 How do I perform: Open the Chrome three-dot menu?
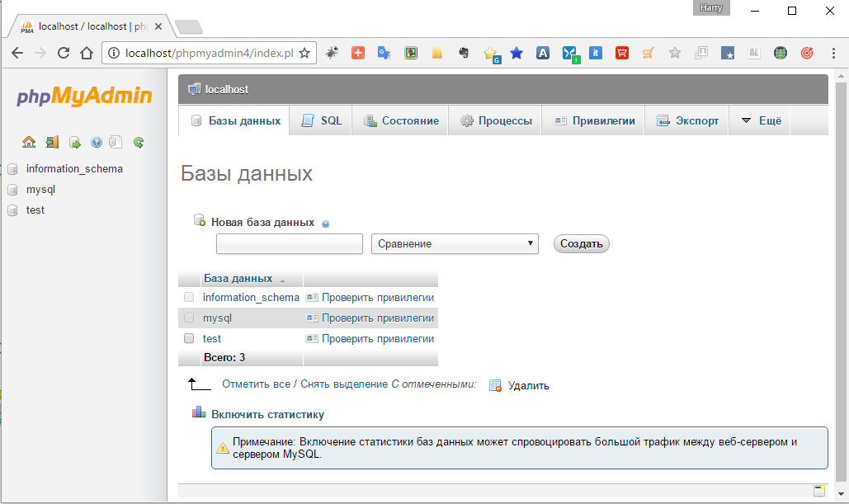coord(832,53)
